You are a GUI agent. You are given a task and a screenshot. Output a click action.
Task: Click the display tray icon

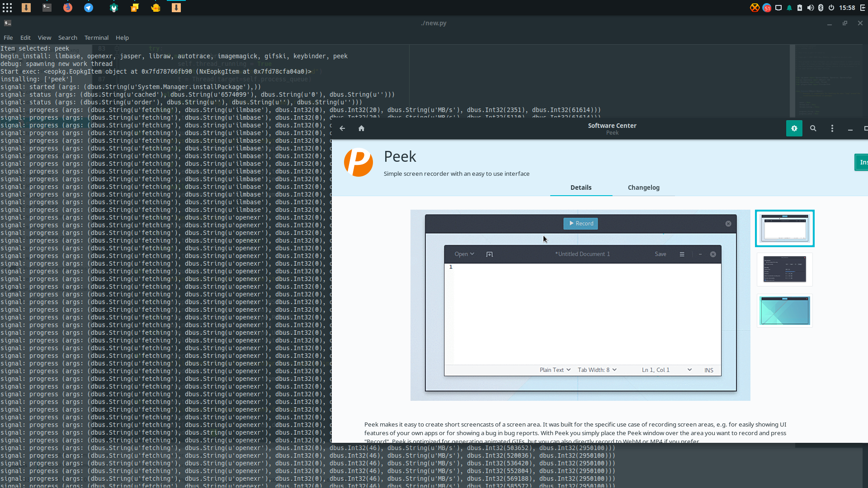coord(778,8)
